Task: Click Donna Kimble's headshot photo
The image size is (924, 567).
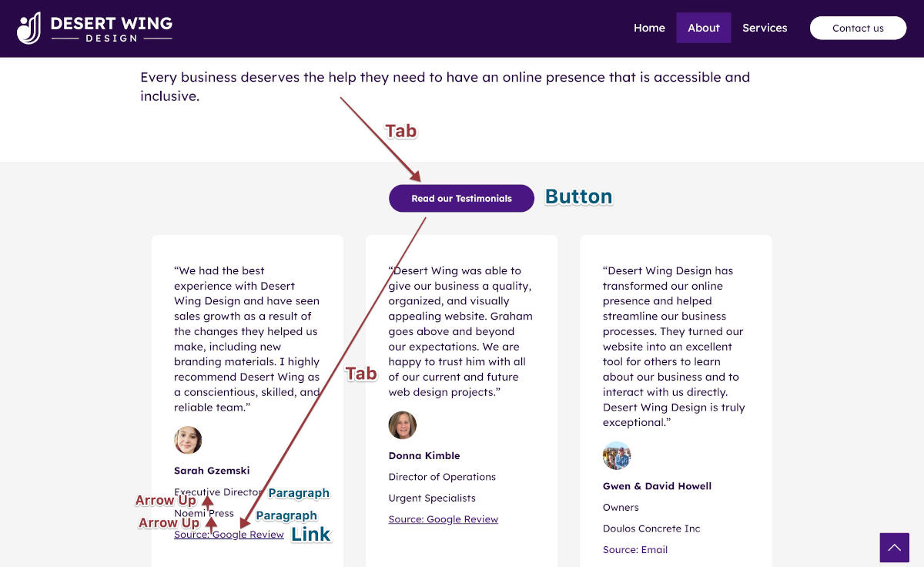Action: tap(402, 424)
